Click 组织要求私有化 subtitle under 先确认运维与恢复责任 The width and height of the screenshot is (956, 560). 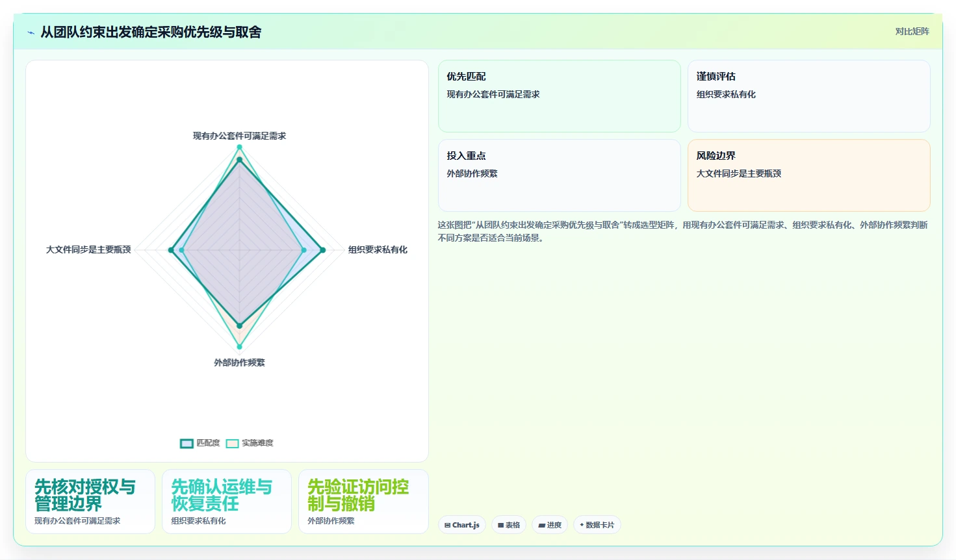(198, 521)
